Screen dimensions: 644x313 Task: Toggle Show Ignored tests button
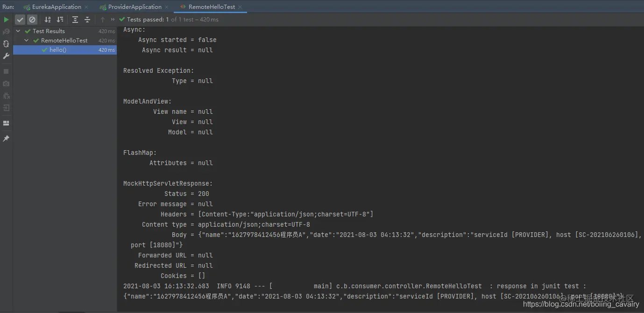32,20
